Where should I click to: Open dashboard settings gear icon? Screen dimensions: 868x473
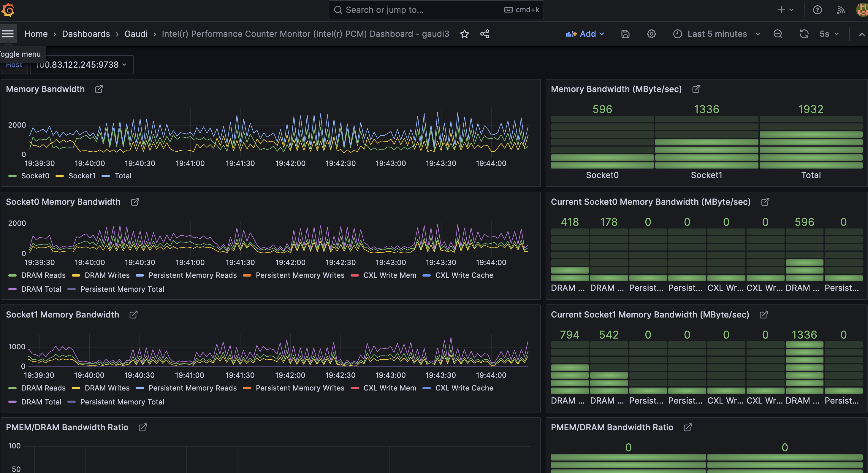[x=651, y=34]
